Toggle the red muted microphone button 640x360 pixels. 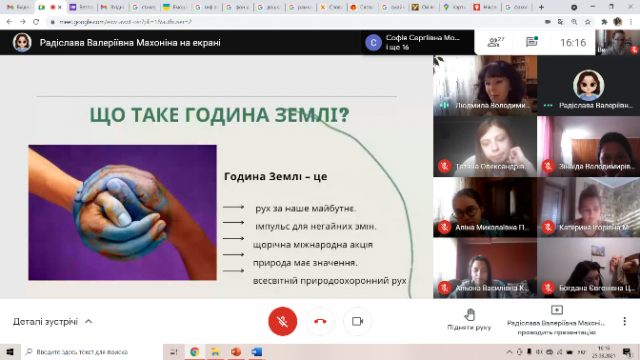click(x=282, y=321)
